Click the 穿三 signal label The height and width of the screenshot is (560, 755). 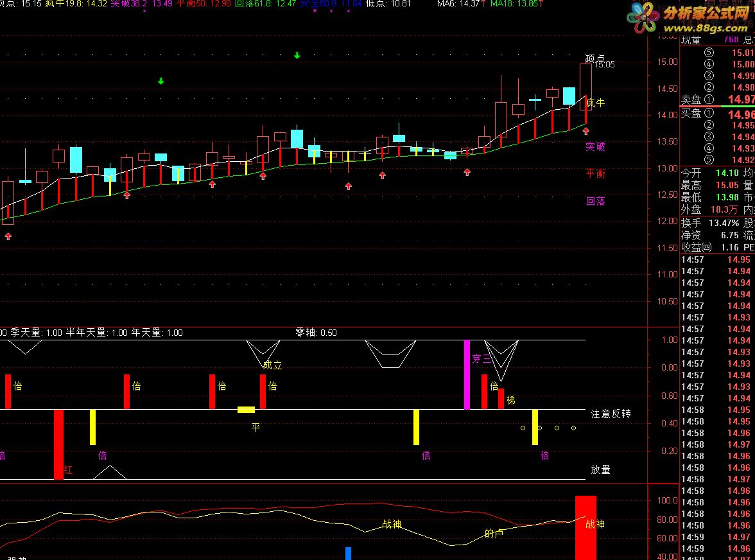coord(482,359)
